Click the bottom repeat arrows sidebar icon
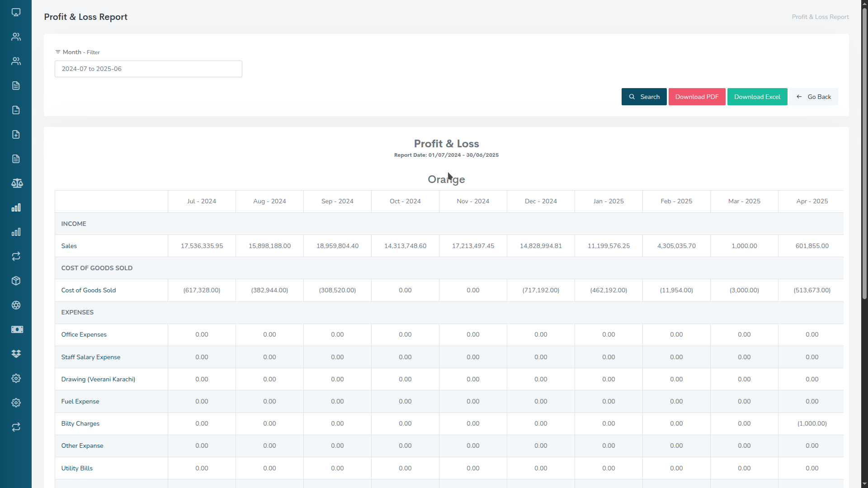Image resolution: width=868 pixels, height=488 pixels. pos(16,427)
